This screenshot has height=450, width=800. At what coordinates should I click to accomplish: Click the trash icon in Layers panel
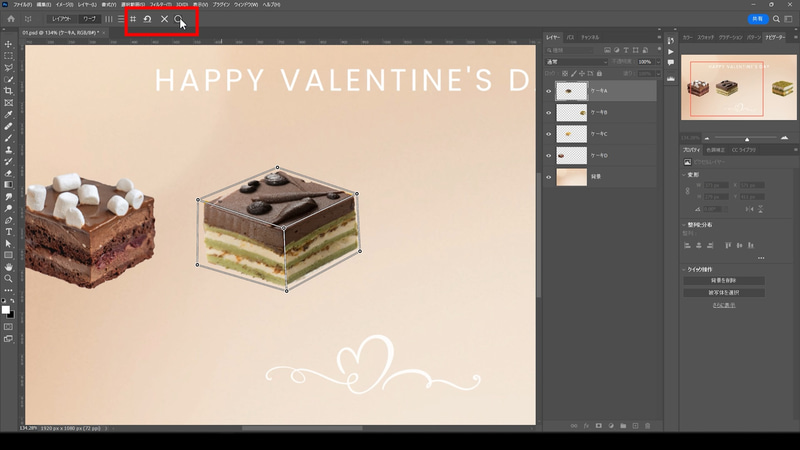pos(648,425)
